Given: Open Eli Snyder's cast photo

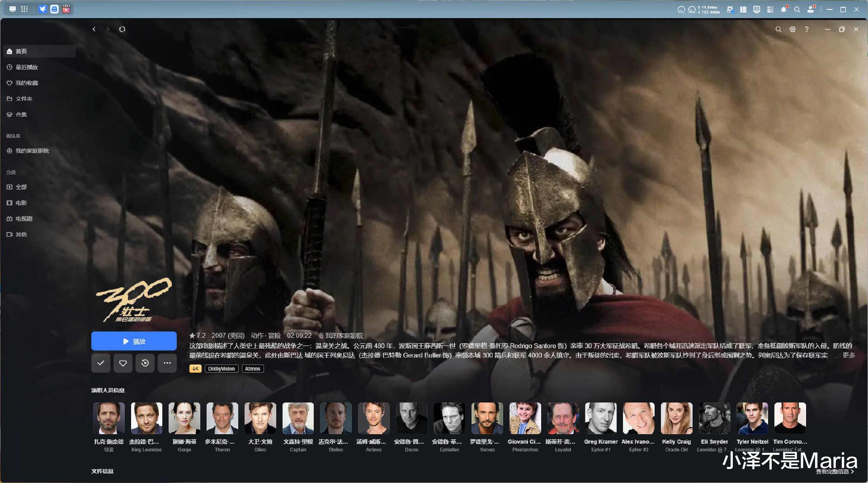Looking at the screenshot, I should coord(715,418).
